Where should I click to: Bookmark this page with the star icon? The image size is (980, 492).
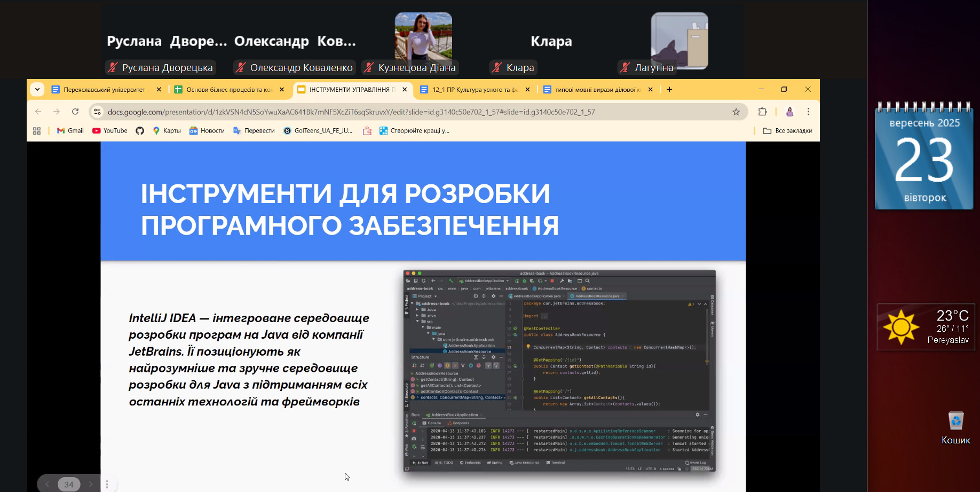(x=736, y=112)
